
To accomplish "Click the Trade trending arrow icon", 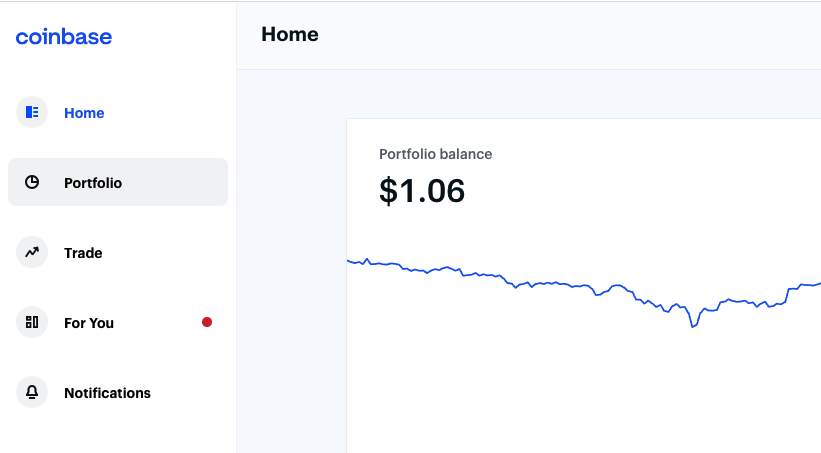I will (x=32, y=252).
